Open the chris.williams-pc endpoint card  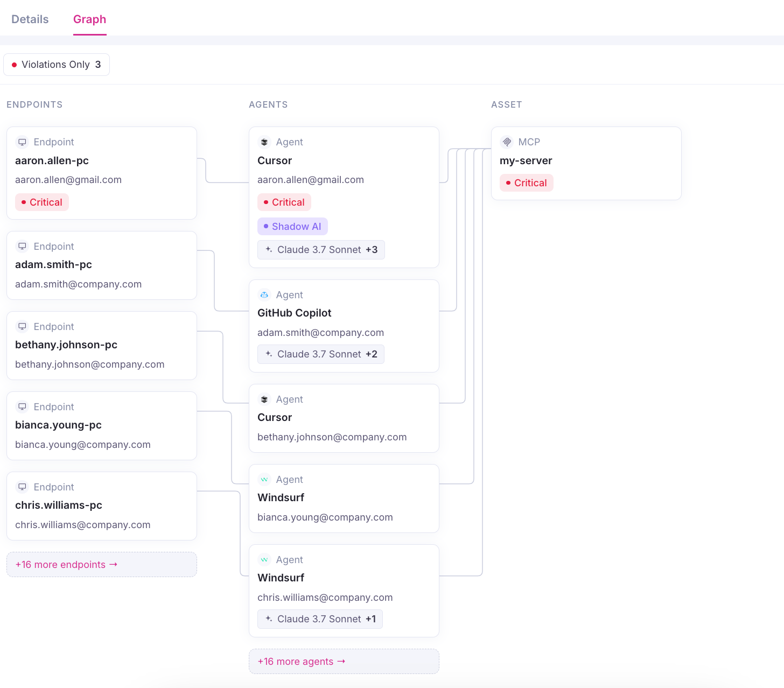[x=102, y=506]
